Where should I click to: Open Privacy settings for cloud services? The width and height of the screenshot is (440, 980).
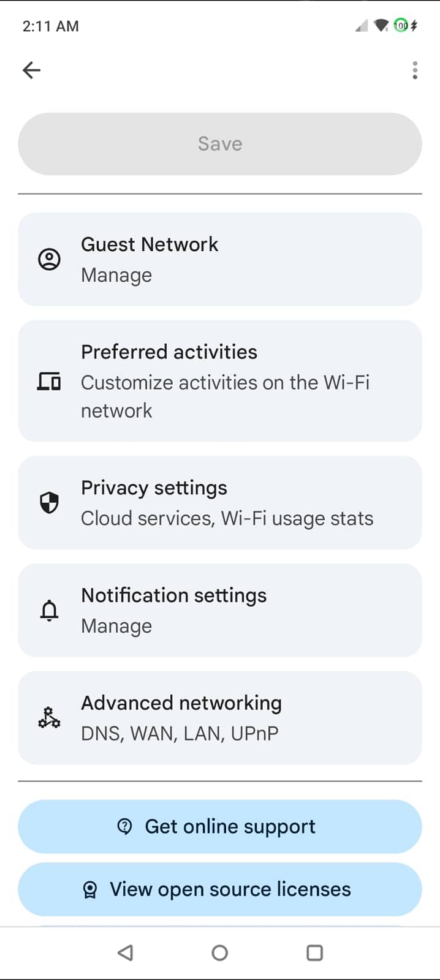[x=220, y=502]
